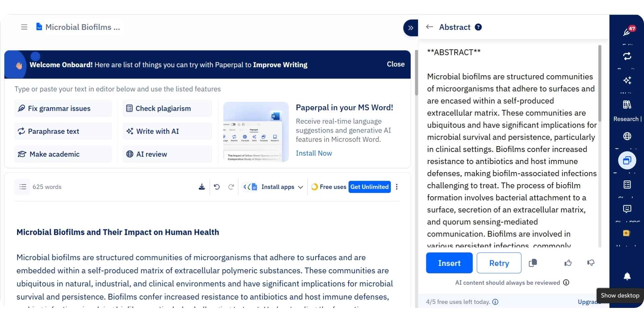Open notifications bell in the sidebar

coord(627,276)
